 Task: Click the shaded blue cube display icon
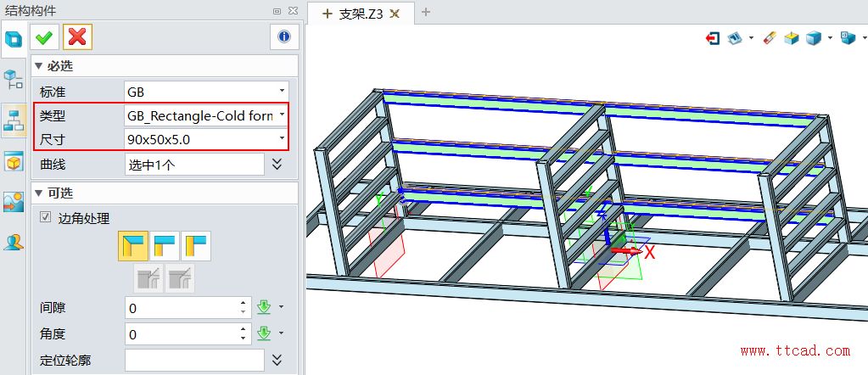(x=814, y=37)
